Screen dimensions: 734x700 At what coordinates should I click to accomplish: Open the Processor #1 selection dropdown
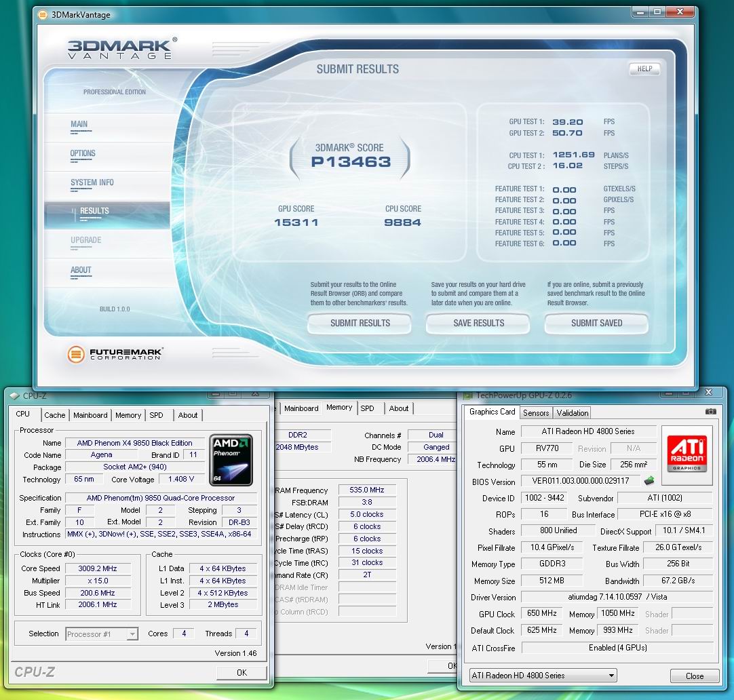102,634
